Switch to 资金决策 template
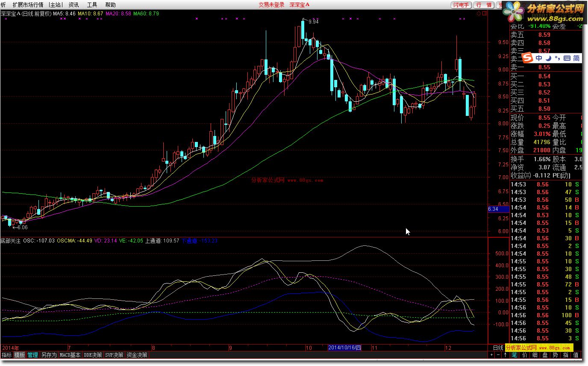Viewport: 588px width, 366px height. 137,355
